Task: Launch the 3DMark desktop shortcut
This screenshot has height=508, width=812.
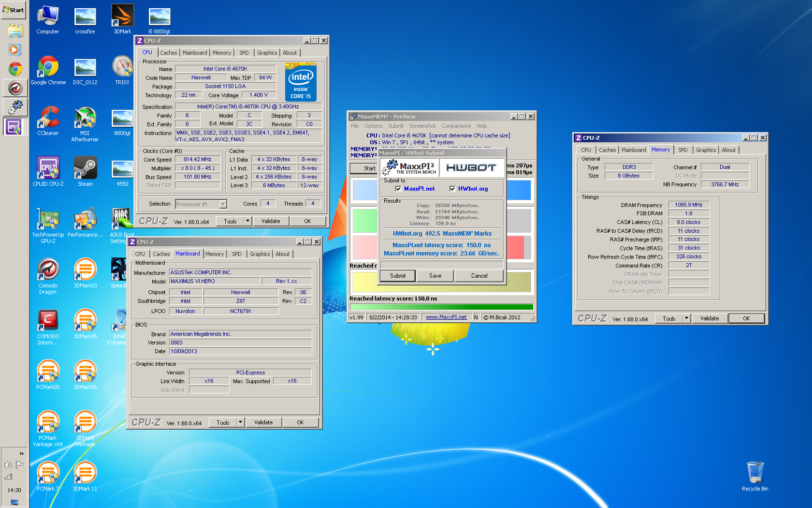Action: point(122,19)
